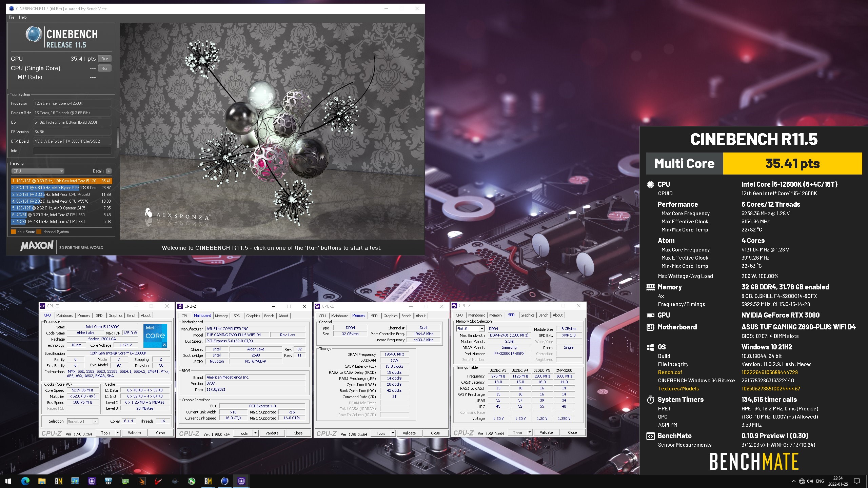Open the cat face taskbar icon
868x488 pixels.
coord(175,481)
